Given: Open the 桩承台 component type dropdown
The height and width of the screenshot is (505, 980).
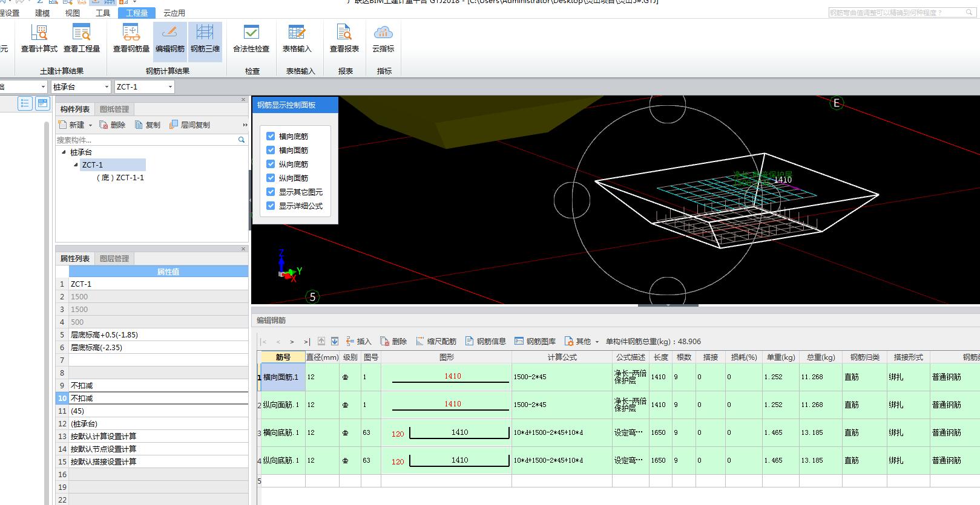Looking at the screenshot, I should (107, 87).
